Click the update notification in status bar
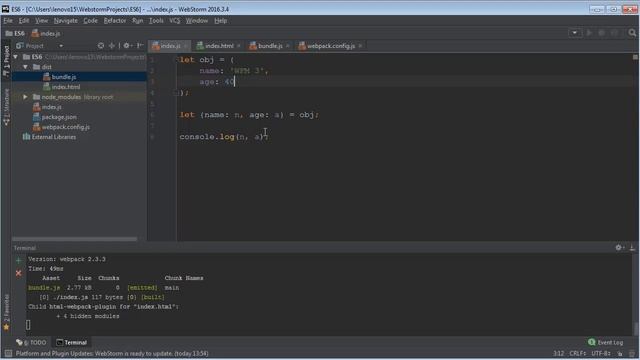 tap(112, 353)
